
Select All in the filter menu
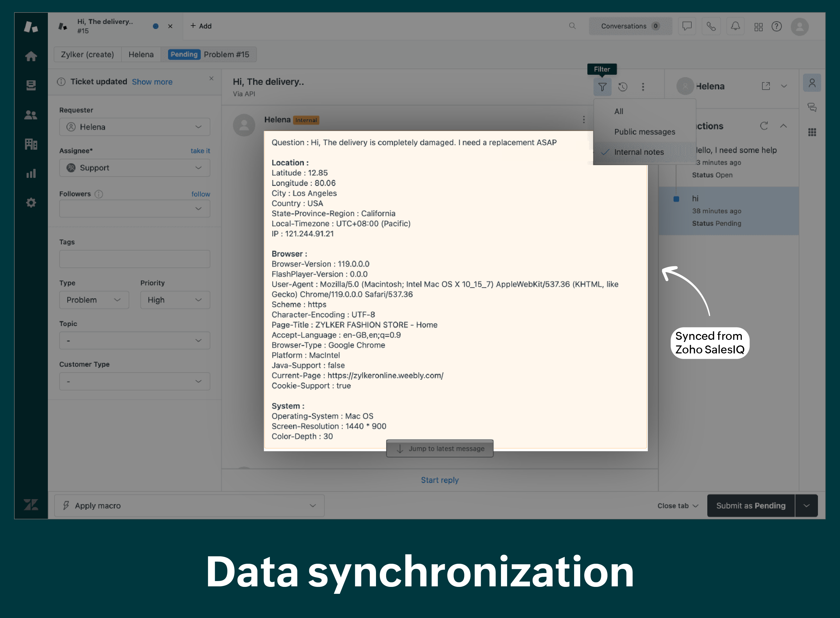point(644,111)
